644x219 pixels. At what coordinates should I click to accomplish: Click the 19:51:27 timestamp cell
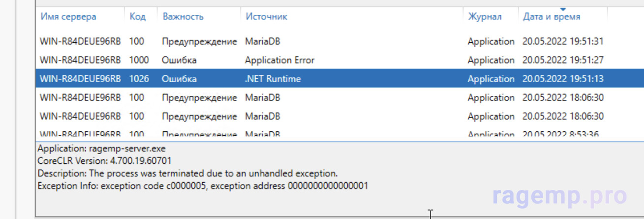(x=562, y=60)
